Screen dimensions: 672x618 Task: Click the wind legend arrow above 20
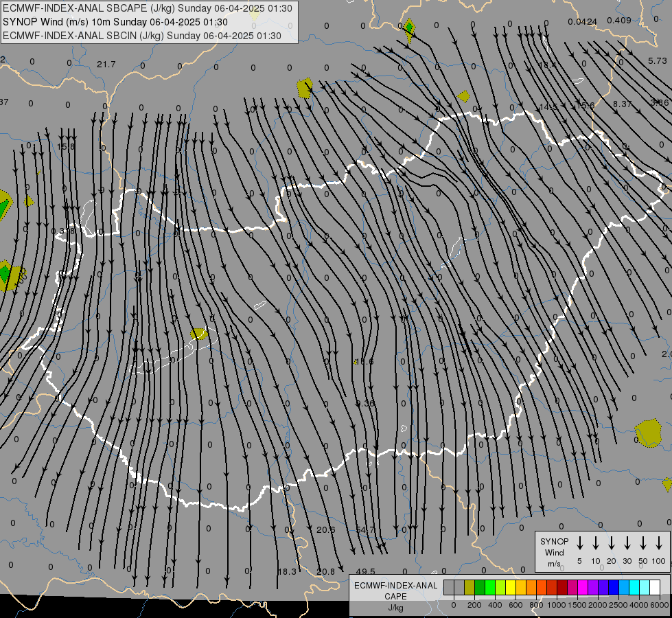[611, 543]
